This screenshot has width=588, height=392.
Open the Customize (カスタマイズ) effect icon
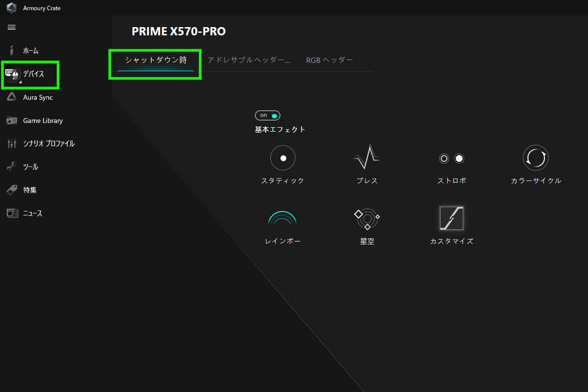[452, 218]
